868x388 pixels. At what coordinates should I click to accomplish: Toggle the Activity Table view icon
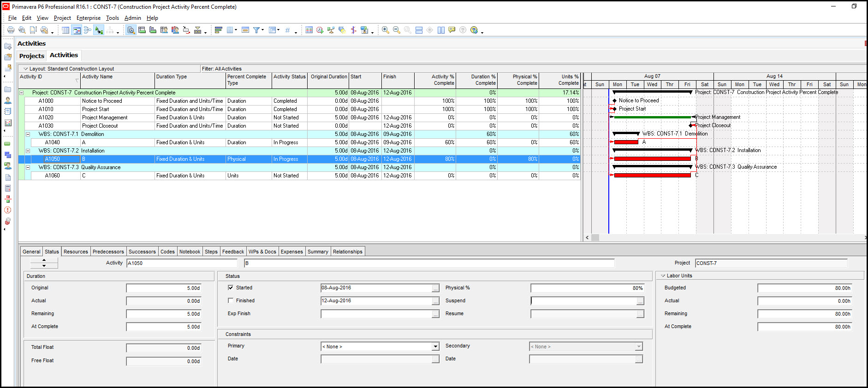[x=65, y=30]
